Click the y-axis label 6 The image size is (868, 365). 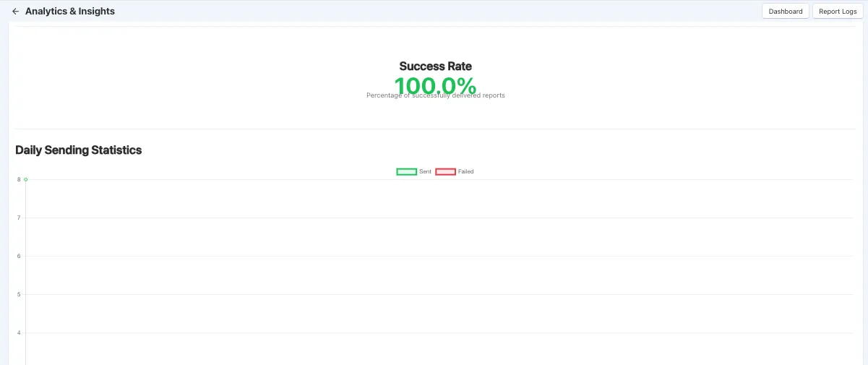(x=19, y=256)
